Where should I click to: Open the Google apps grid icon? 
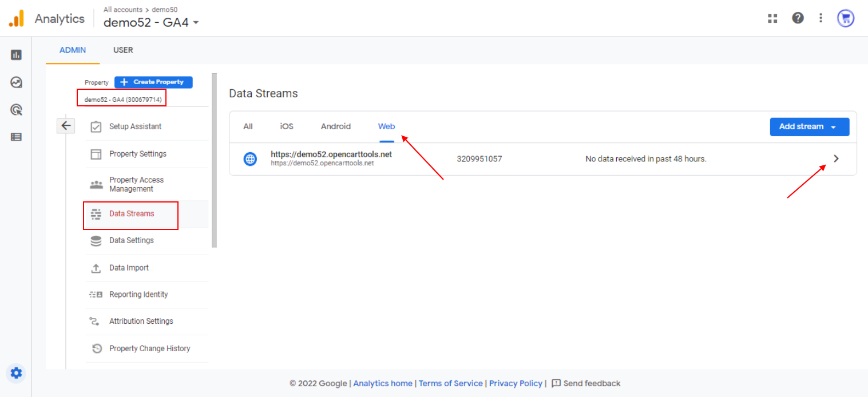click(772, 18)
